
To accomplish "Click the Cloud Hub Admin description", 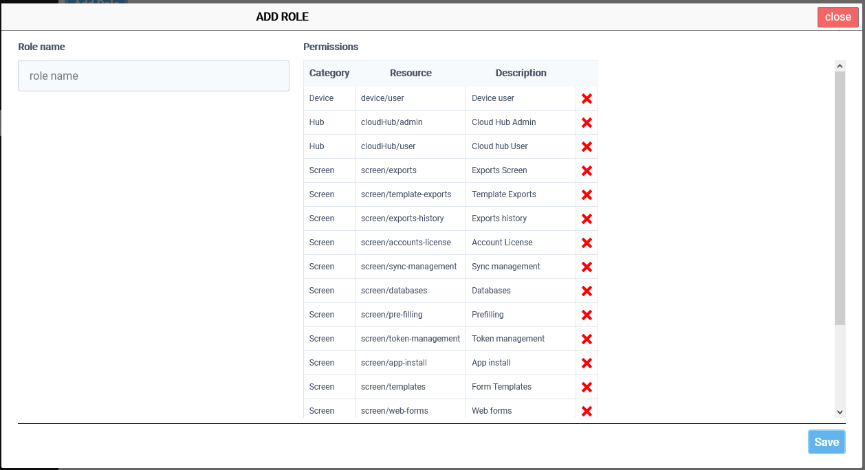I will tap(504, 122).
